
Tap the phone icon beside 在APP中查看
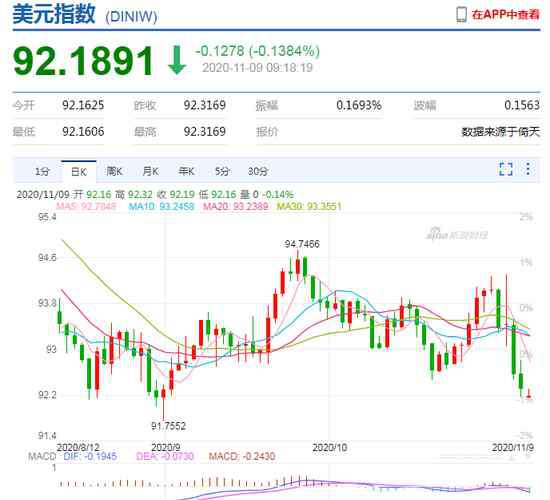click(461, 14)
